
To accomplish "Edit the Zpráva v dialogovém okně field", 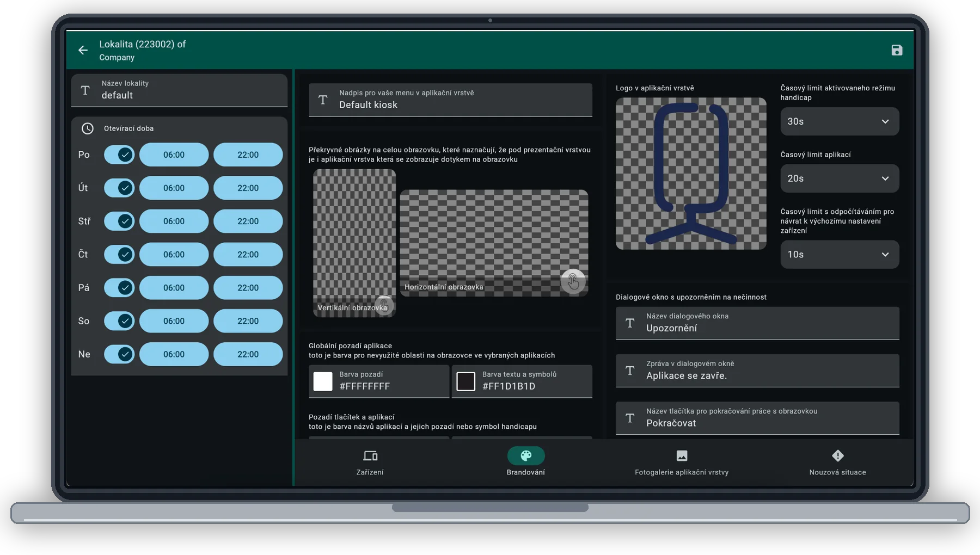I will tap(757, 371).
